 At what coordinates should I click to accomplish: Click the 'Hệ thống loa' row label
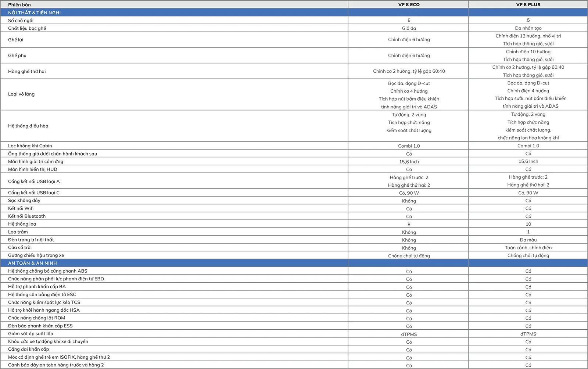pos(22,224)
